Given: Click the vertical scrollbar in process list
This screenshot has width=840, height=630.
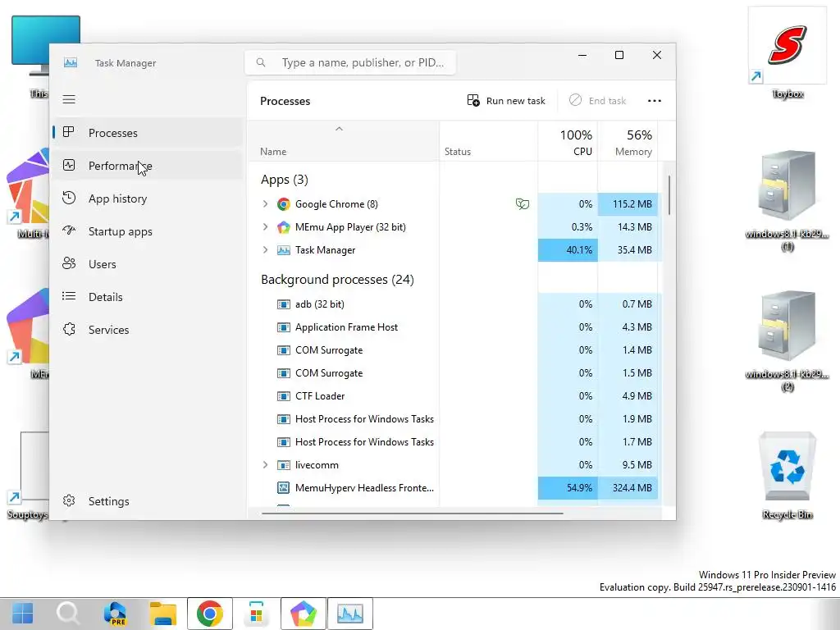Looking at the screenshot, I should pos(669,195).
